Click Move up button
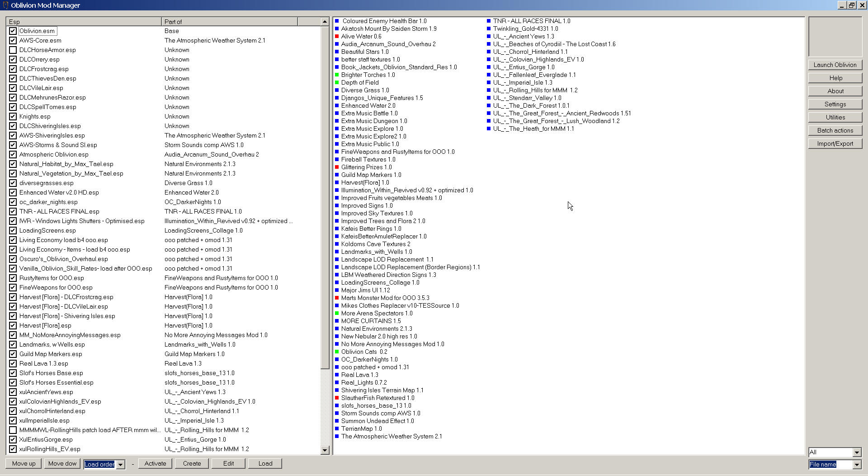 click(24, 463)
